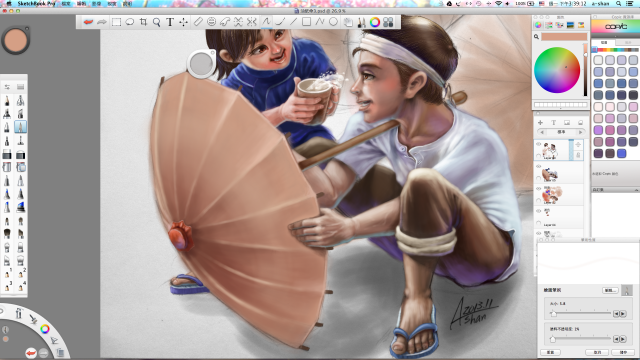Image resolution: width=640 pixels, height=360 pixels.
Task: Click red undo arrow in corner lagoon
Action: point(31,353)
